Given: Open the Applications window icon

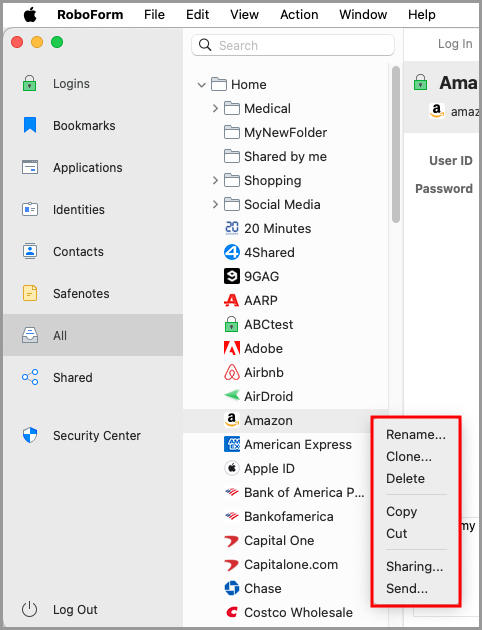Looking at the screenshot, I should (x=30, y=168).
